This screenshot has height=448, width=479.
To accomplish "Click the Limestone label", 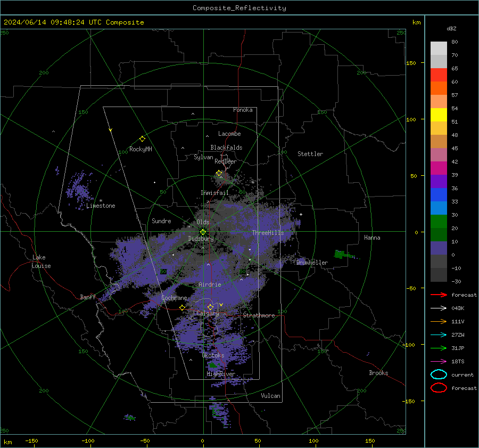I will coord(101,206).
